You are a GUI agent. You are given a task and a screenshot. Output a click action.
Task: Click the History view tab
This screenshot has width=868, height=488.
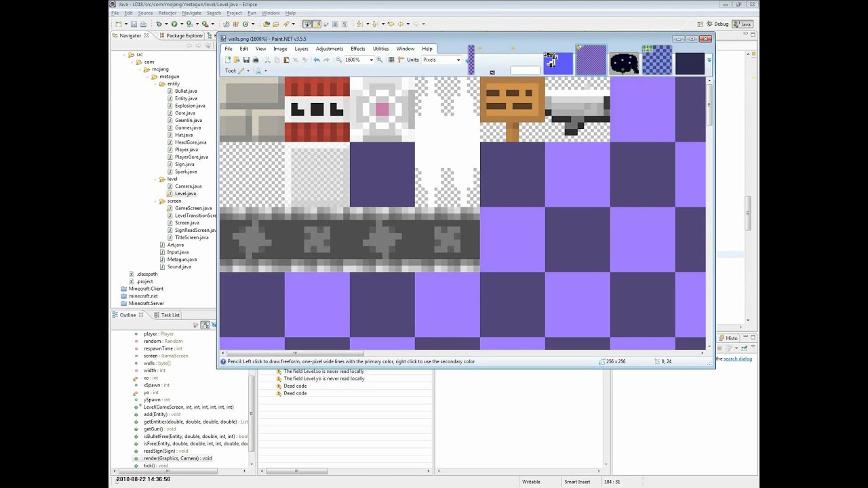(729, 338)
